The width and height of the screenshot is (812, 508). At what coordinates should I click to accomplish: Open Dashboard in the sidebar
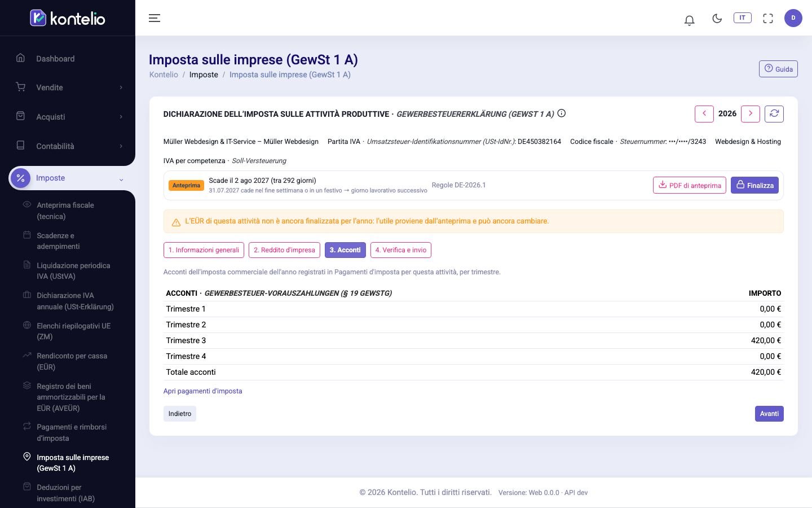68,59
